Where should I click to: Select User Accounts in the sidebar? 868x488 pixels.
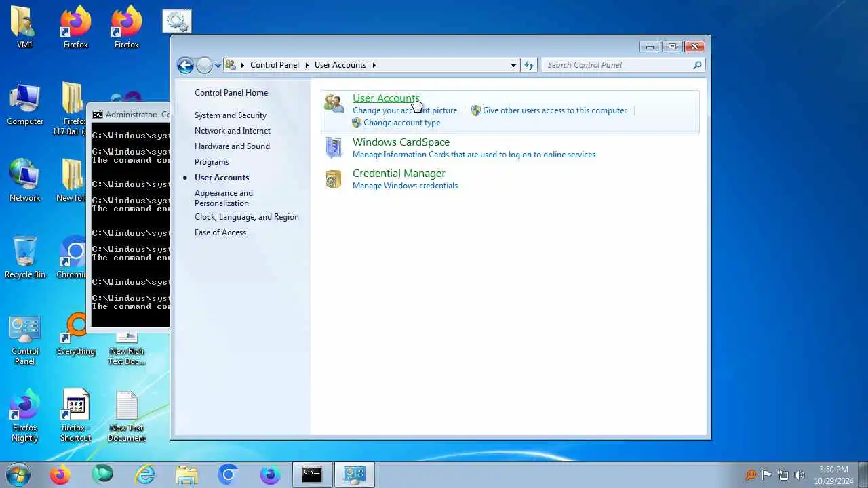click(x=222, y=178)
